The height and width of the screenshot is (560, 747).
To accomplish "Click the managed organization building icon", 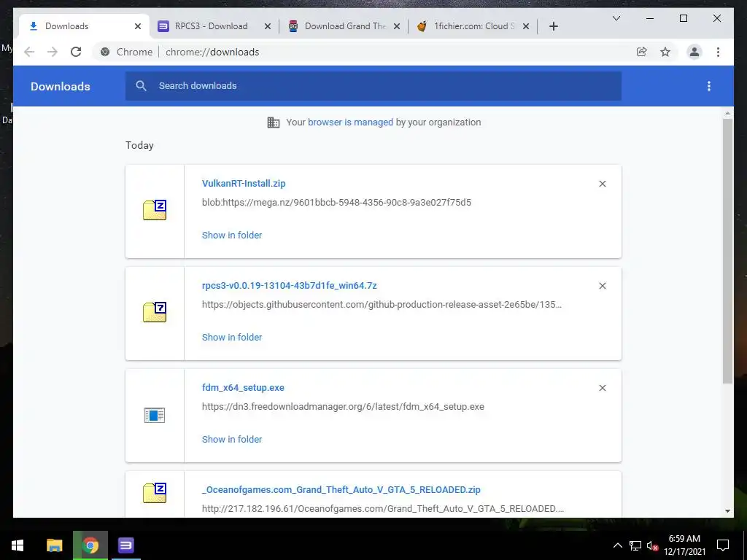I will click(x=273, y=122).
